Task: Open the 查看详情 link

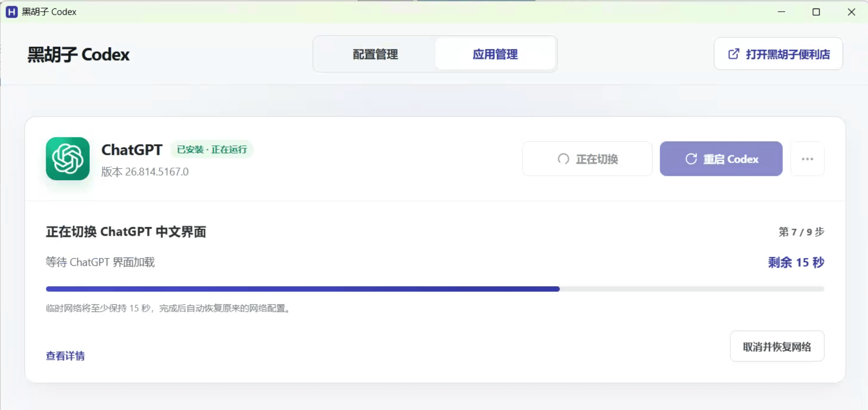Action: [65, 356]
